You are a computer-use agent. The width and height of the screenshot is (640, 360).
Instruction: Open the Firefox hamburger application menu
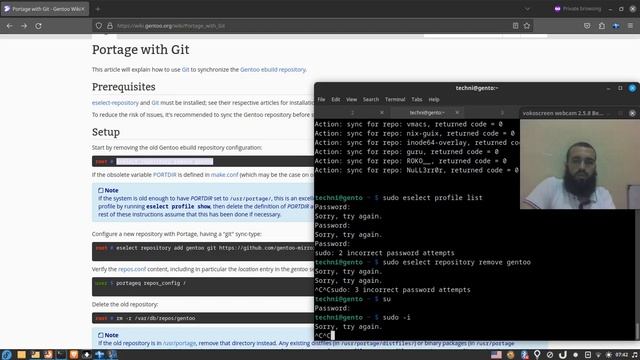click(x=631, y=26)
